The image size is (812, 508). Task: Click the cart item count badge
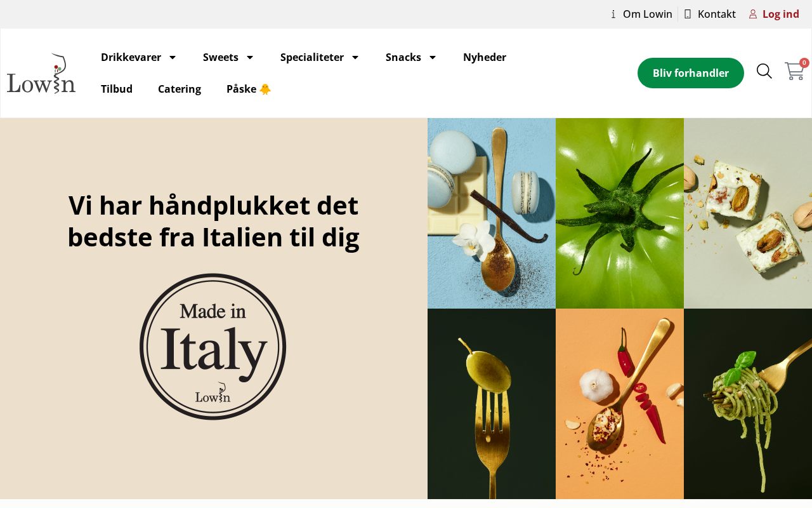804,63
